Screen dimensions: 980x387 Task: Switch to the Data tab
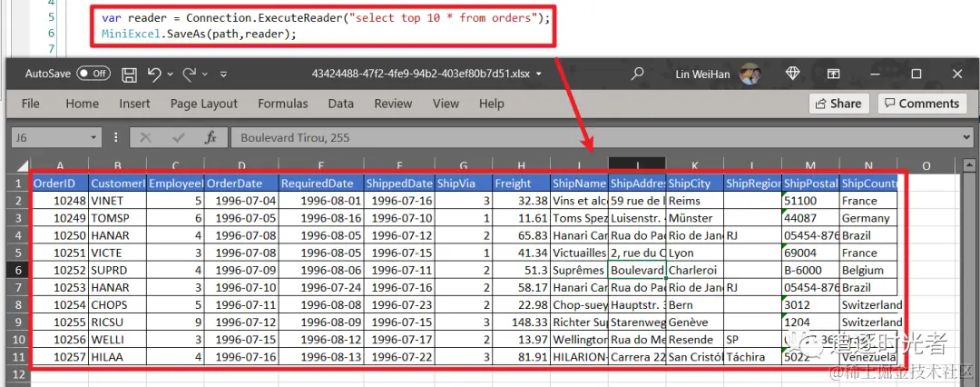[340, 104]
